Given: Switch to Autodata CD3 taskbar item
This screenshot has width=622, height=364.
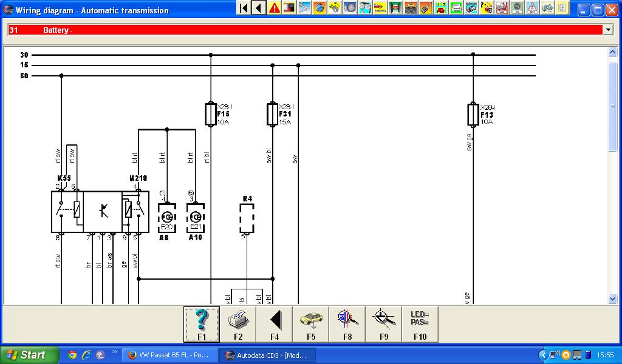Looking at the screenshot, I should pyautogui.click(x=267, y=355).
